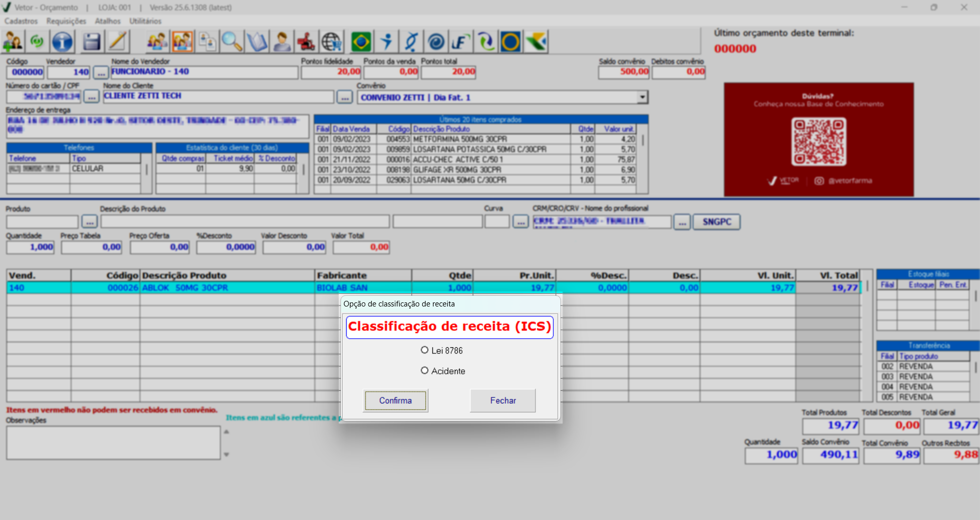The height and width of the screenshot is (520, 980).
Task: Open the Utilitários menu
Action: (x=145, y=21)
